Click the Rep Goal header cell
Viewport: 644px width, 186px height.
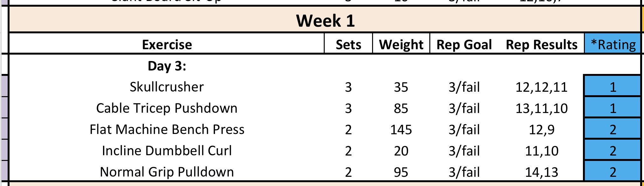pyautogui.click(x=464, y=44)
